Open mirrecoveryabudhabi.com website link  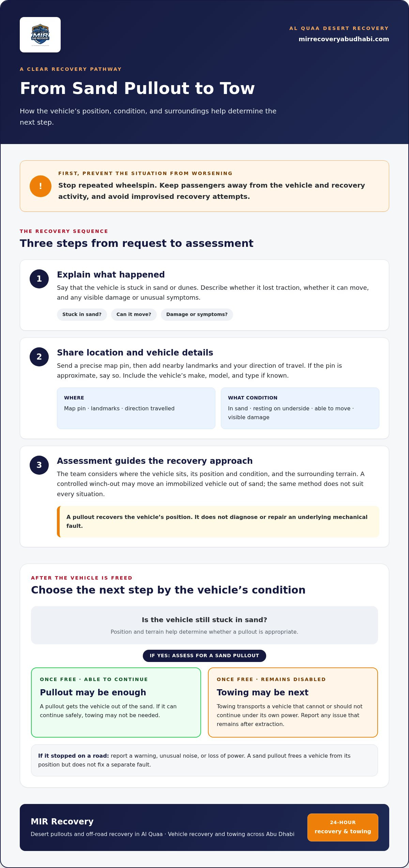[x=344, y=39]
